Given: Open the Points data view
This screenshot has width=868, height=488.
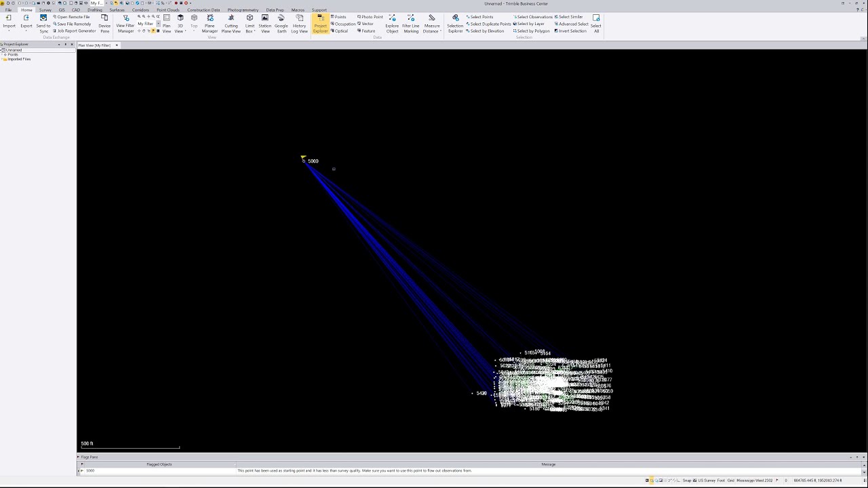Looking at the screenshot, I should 338,17.
